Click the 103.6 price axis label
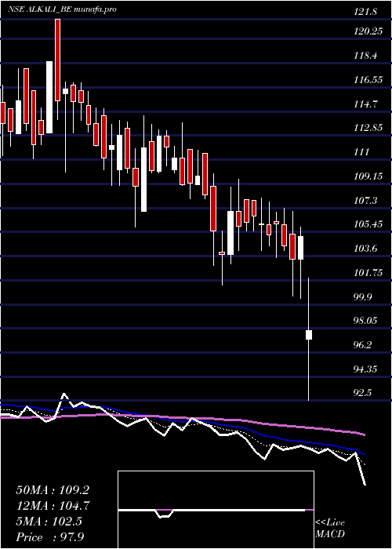Viewport: 392px width, 549px height. [x=365, y=249]
